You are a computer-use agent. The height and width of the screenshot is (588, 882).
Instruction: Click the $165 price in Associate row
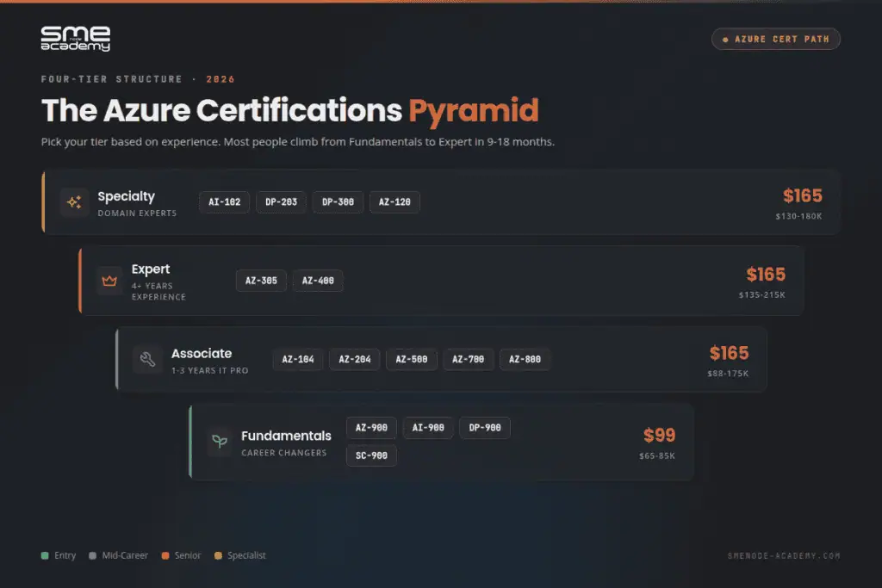pyautogui.click(x=729, y=353)
